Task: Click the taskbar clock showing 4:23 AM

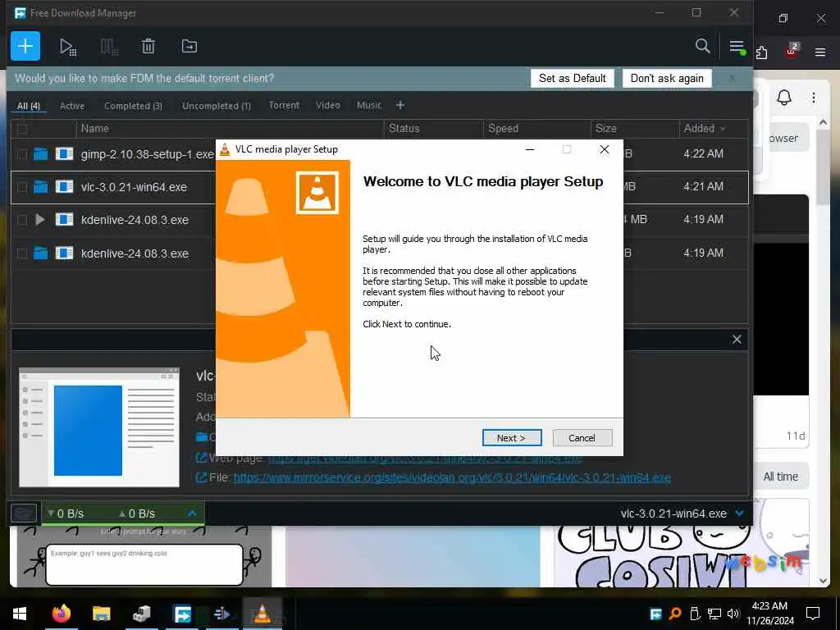Action: point(769,614)
